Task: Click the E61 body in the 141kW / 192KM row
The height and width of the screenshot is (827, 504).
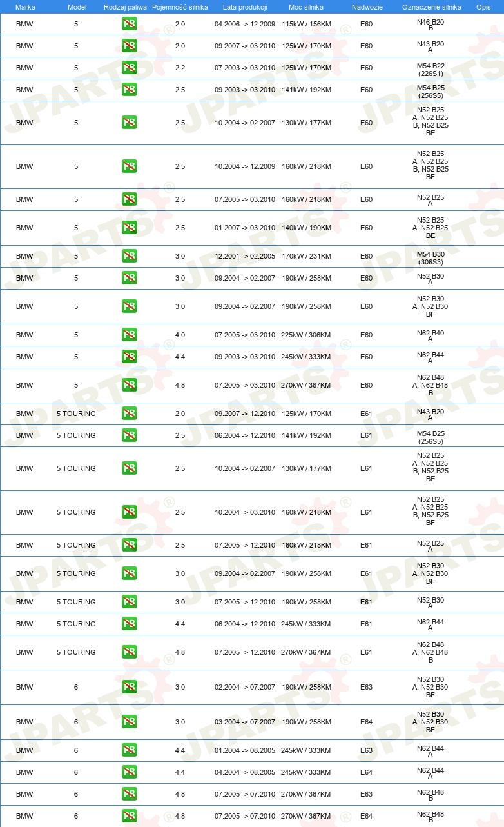Action: [x=366, y=435]
